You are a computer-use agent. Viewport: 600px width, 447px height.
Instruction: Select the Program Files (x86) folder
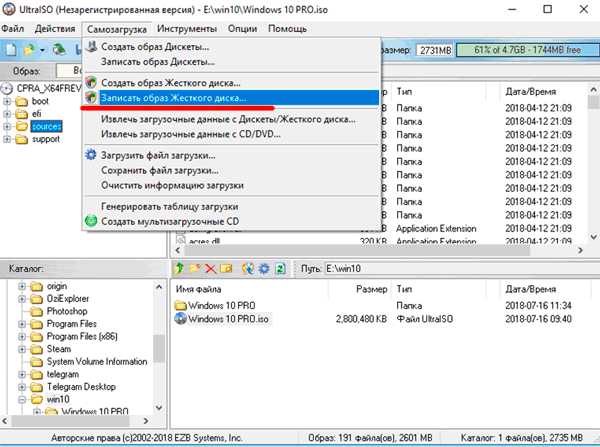(82, 336)
